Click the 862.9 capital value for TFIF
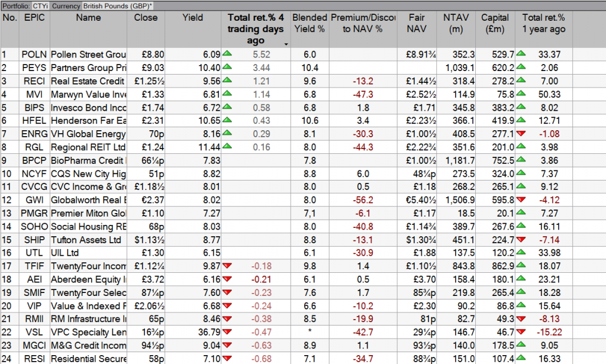Viewport: 606px width, 364px height. click(503, 266)
